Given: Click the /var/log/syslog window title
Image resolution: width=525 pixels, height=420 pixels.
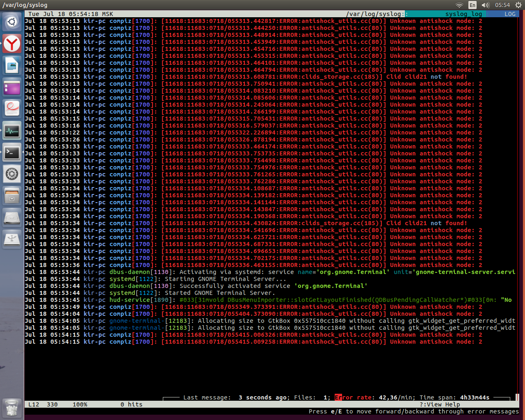Looking at the screenshot, I should point(25,5).
